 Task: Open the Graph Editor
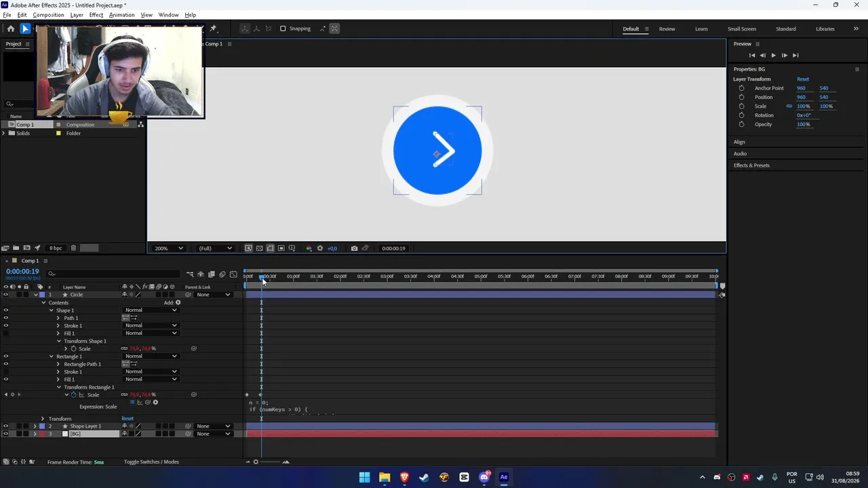(x=233, y=274)
